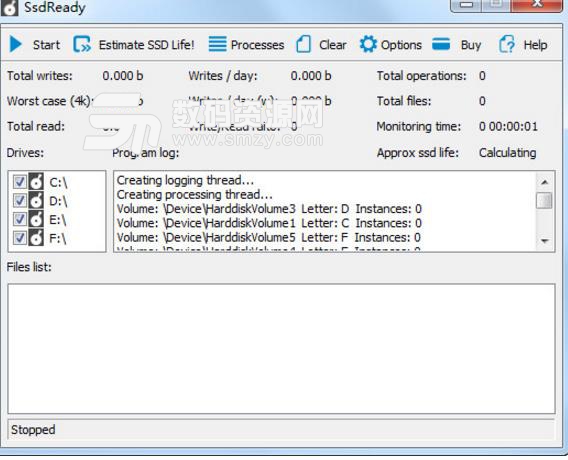Screen dimensions: 568x460
Task: Click inside the empty Files list box
Action: pos(281,348)
